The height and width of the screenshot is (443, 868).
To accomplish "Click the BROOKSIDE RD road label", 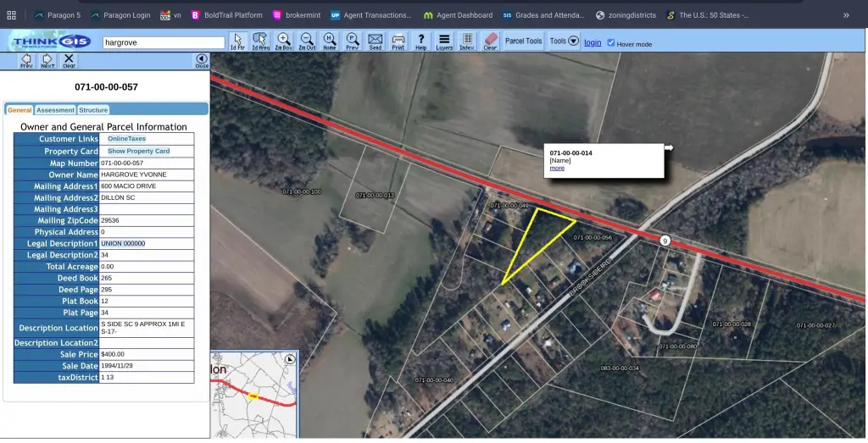I will click(591, 277).
